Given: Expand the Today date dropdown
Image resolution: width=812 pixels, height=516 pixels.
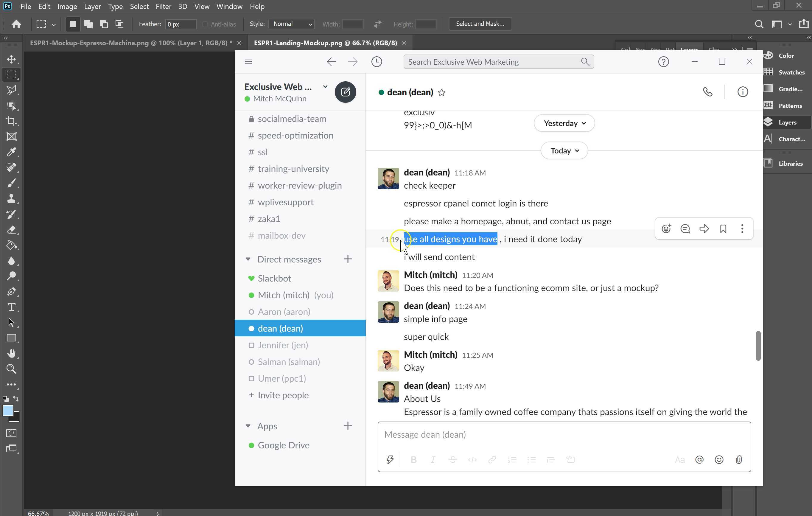Looking at the screenshot, I should click(x=564, y=151).
